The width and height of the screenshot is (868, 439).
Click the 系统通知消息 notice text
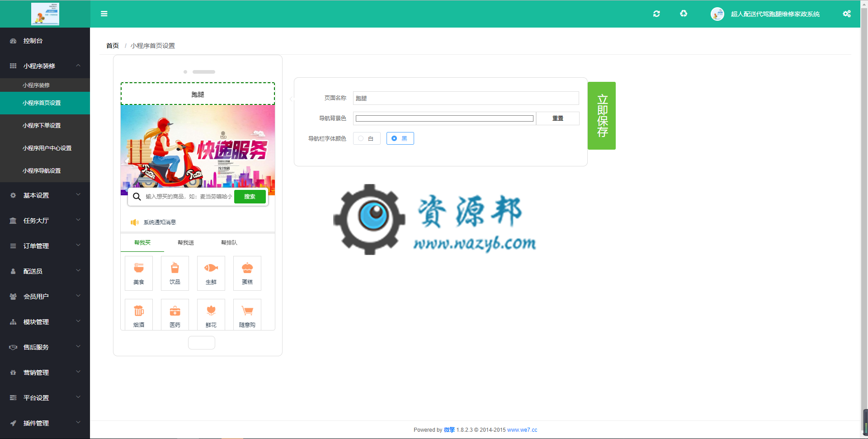160,222
